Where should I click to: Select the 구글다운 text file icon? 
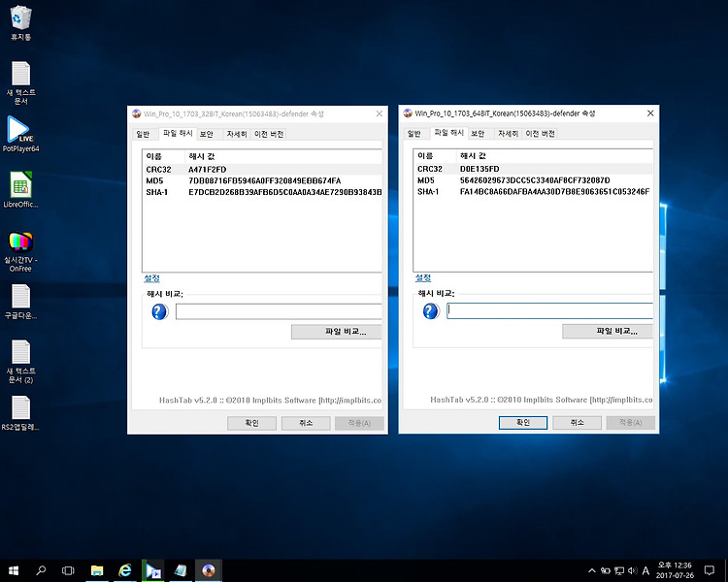click(x=20, y=302)
